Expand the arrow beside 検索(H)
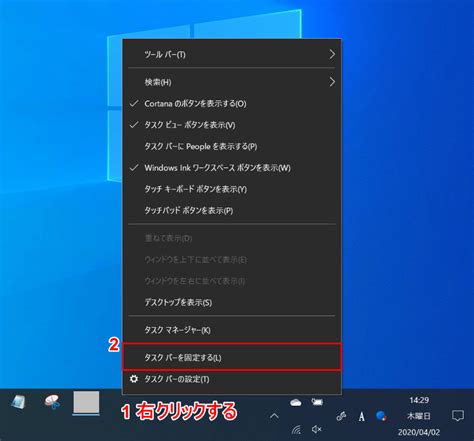The height and width of the screenshot is (441, 474). tap(332, 82)
